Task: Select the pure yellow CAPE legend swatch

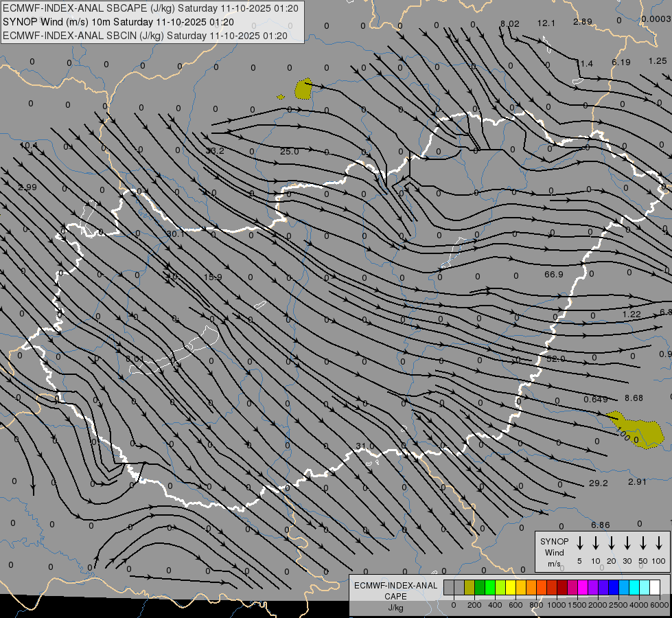Action: pyautogui.click(x=511, y=587)
